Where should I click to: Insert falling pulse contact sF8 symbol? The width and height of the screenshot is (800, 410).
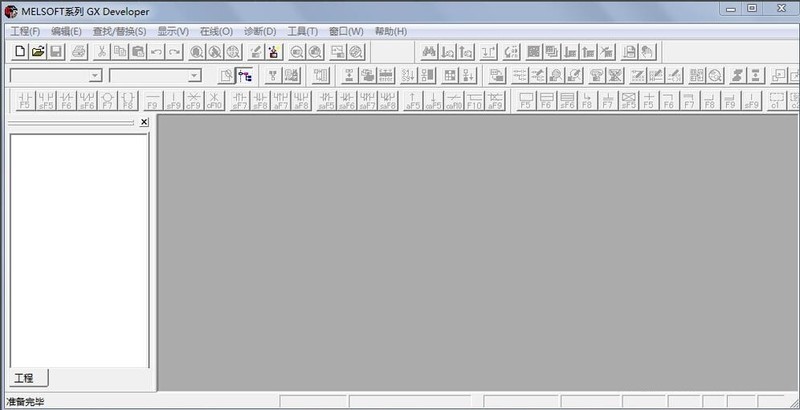tap(260, 100)
